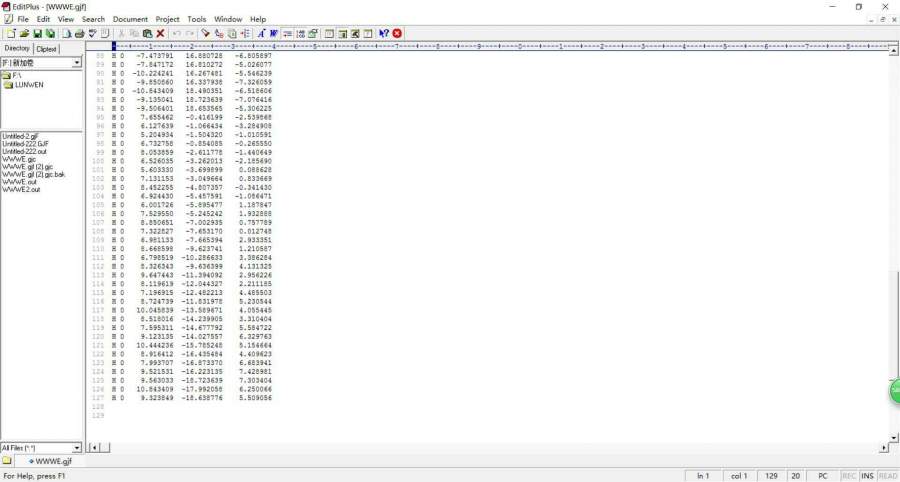
Task: Click the Set Font toolbar icon
Action: [261, 33]
